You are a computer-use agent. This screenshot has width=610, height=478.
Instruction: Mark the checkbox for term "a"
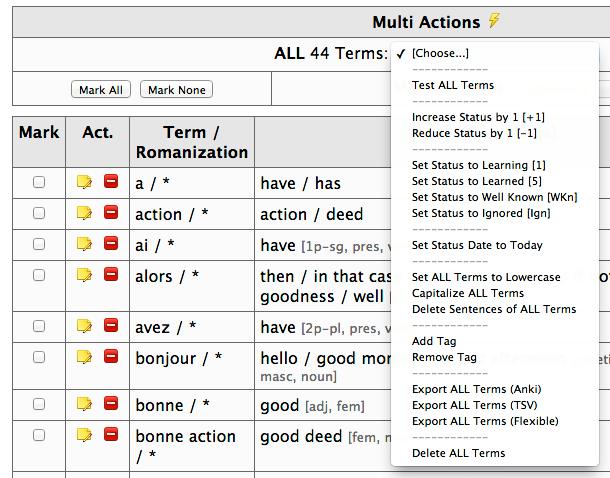coord(39,183)
